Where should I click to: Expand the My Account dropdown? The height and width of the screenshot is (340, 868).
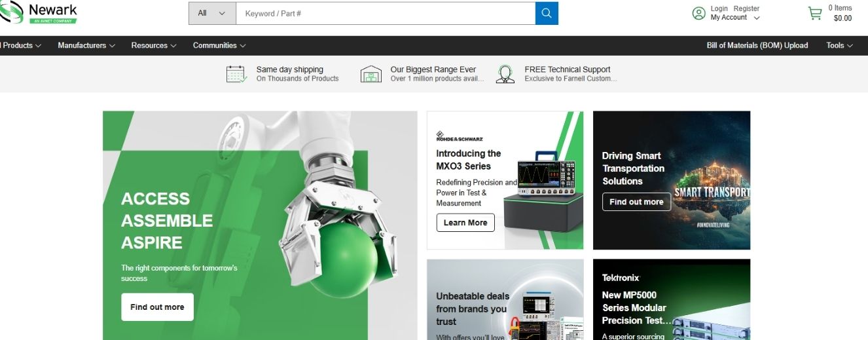734,18
